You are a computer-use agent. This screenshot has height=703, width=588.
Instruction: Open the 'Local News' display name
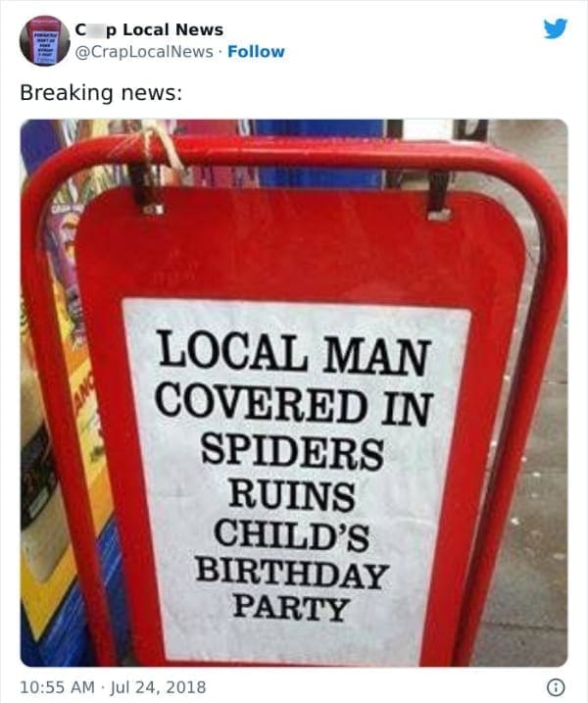pyautogui.click(x=149, y=29)
